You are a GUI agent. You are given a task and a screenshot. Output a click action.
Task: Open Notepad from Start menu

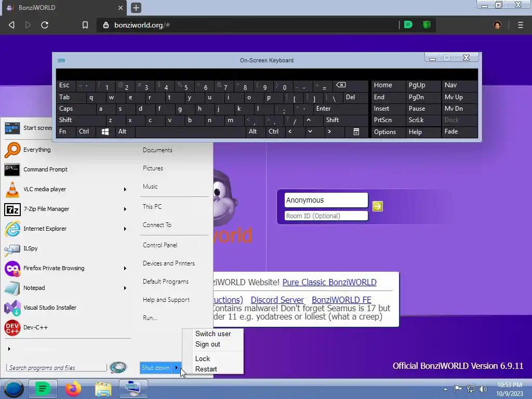point(34,288)
